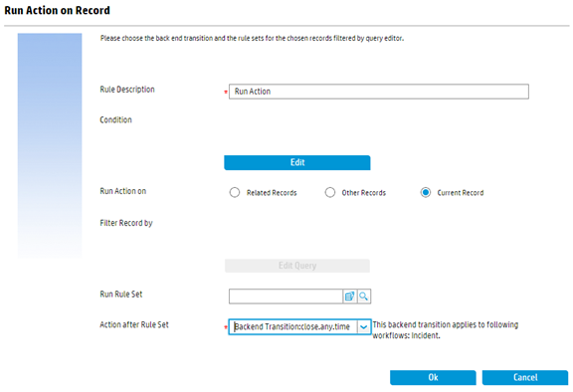Click the backend transition workflows note text
Image resolution: width=573 pixels, height=392 pixels.
coord(446,330)
